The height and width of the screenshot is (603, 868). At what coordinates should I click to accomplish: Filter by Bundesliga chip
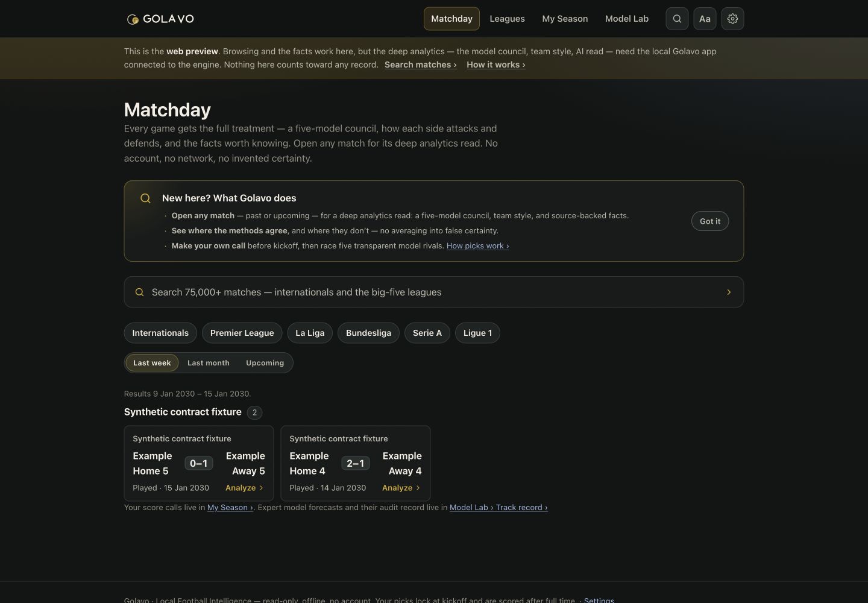368,333
